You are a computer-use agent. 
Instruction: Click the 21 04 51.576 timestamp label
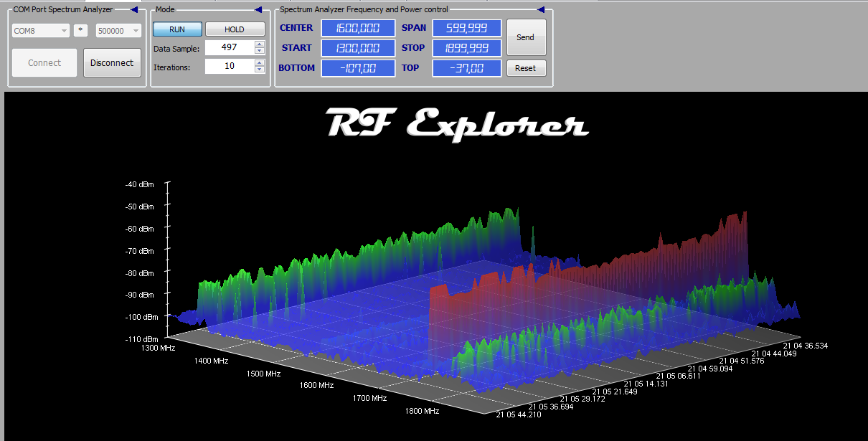(743, 361)
